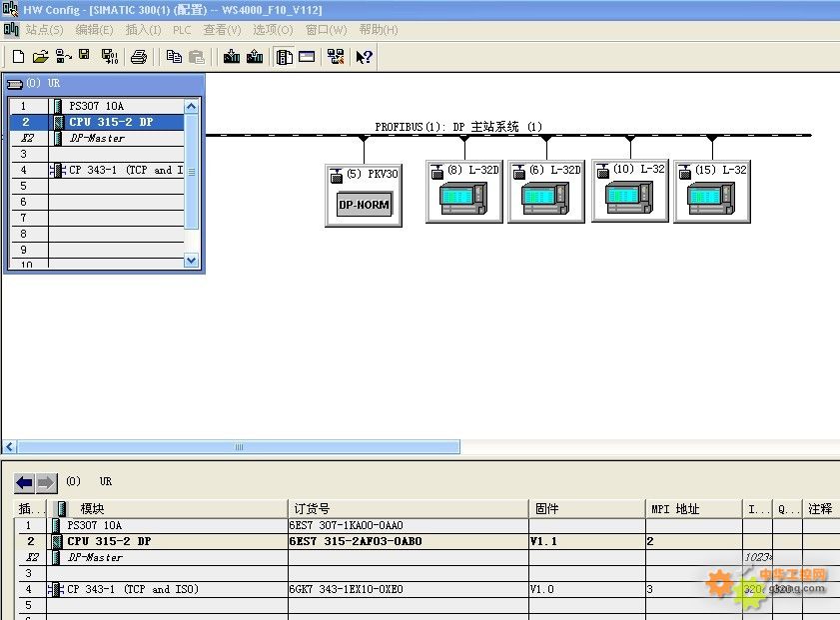
Task: Open the PLC menu
Action: tap(182, 30)
